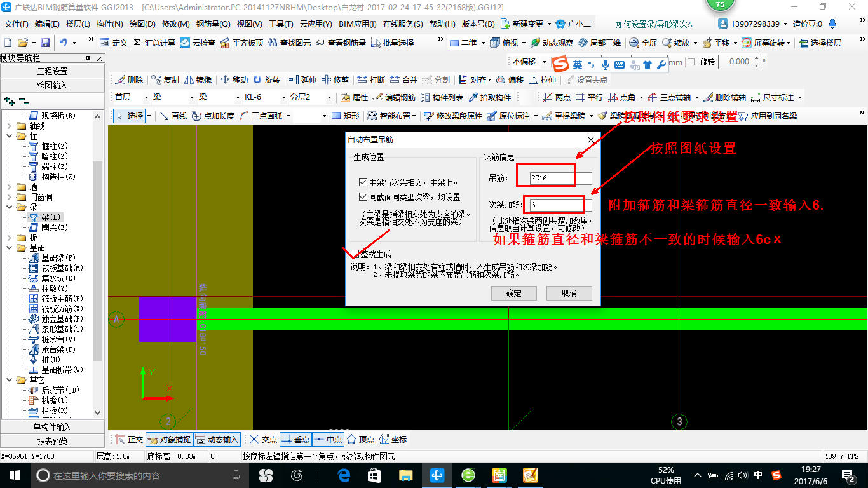Viewport: 868px width, 488px height.
Task: Toggle 同截面同类型次梁，均设置 checkbox
Action: (x=363, y=197)
